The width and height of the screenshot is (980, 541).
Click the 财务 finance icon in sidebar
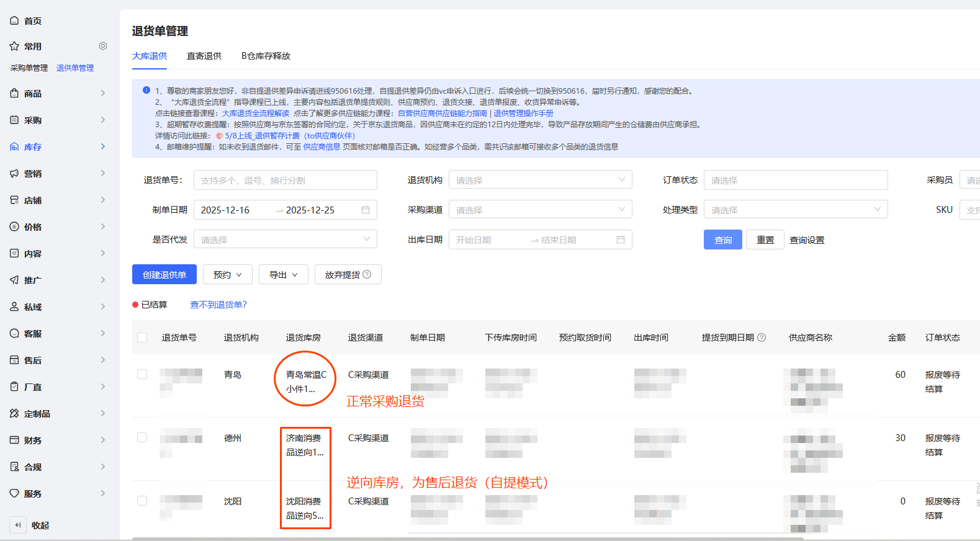pyautogui.click(x=14, y=440)
